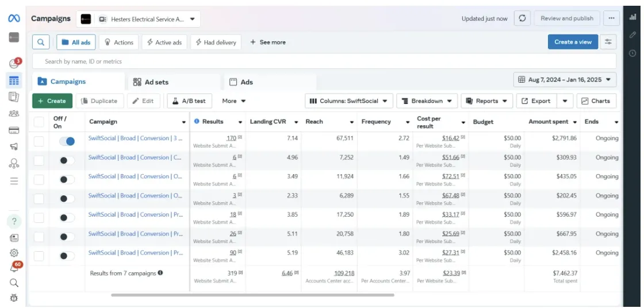Open the All tools hamburger menu
Image resolution: width=644 pixels, height=308 pixels.
14,181
